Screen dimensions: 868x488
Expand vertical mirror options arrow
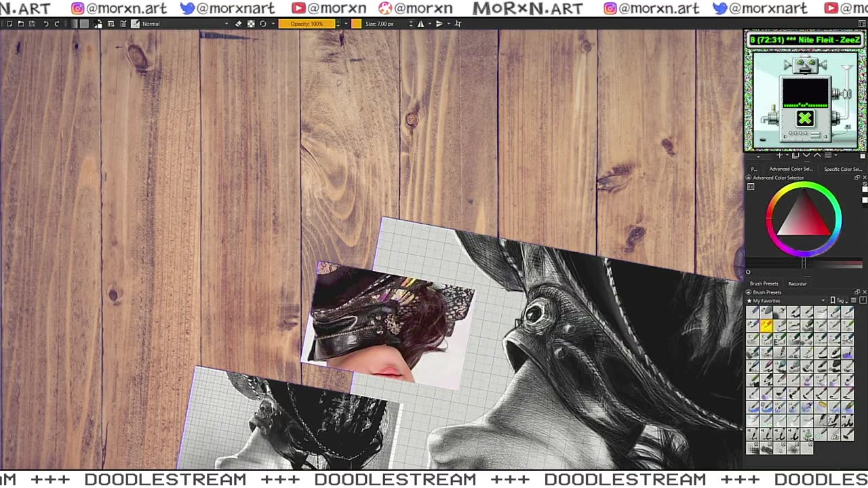pyautogui.click(x=448, y=24)
